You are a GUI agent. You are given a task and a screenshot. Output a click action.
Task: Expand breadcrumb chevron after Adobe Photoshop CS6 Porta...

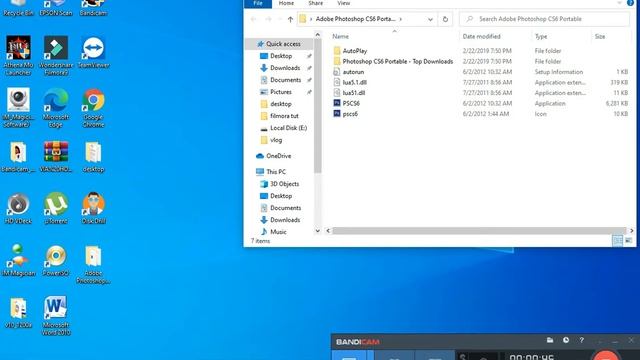[401, 19]
